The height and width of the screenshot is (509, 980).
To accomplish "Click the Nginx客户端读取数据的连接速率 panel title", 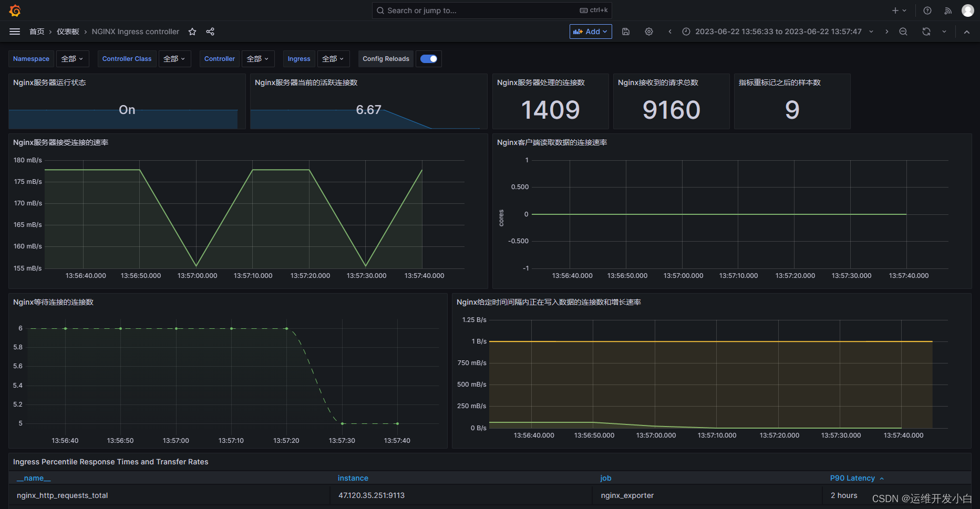I will [552, 142].
